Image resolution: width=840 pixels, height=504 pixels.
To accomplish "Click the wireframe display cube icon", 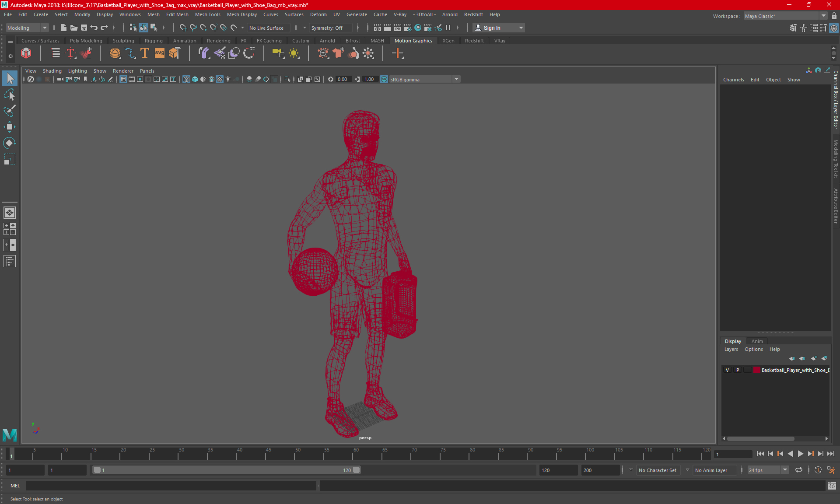I will tap(186, 79).
